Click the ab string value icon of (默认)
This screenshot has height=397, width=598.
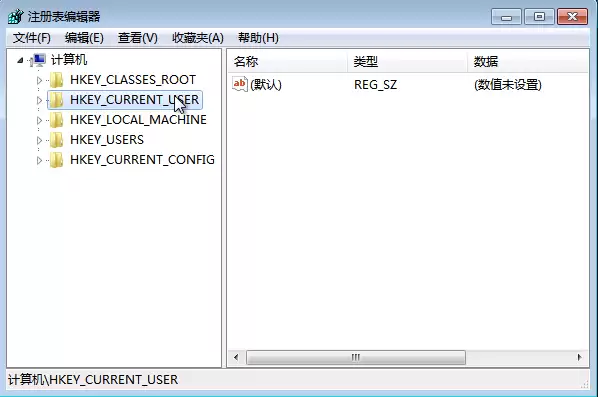(x=240, y=84)
